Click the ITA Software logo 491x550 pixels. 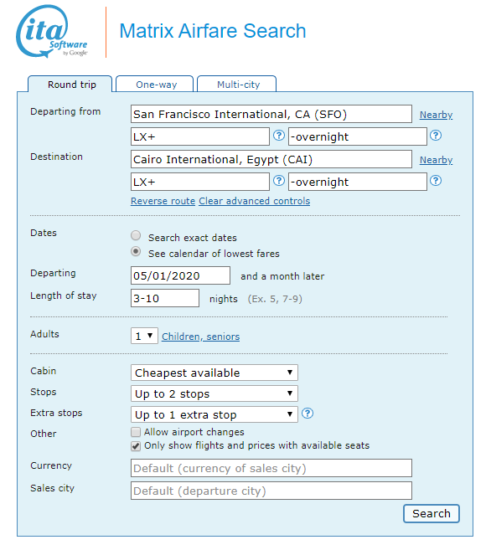52,32
